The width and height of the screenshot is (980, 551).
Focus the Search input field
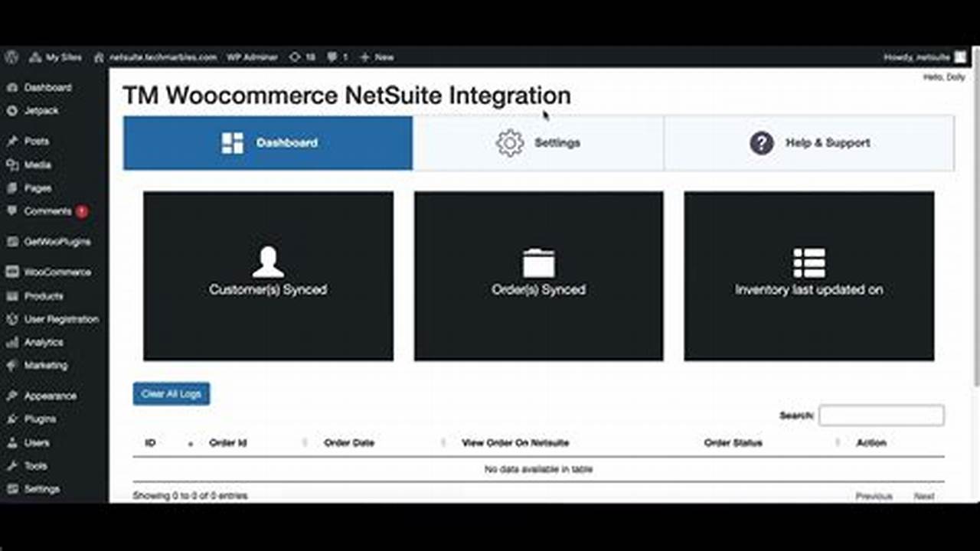881,416
